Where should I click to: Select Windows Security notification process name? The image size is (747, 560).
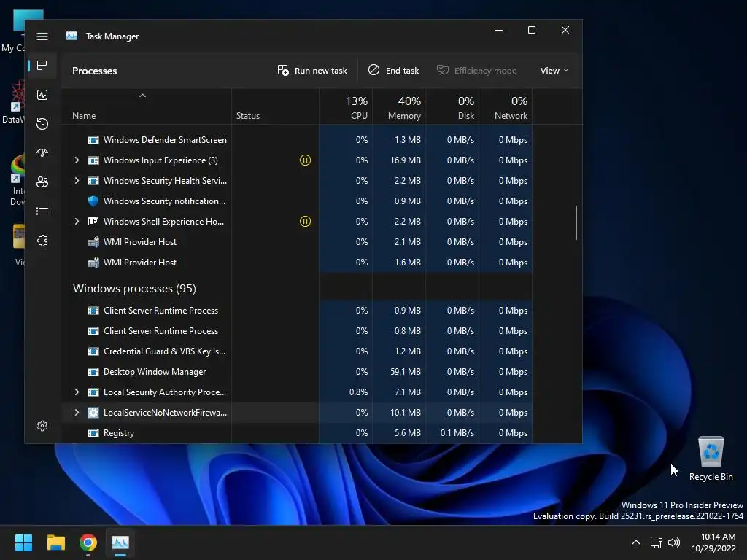coord(164,201)
